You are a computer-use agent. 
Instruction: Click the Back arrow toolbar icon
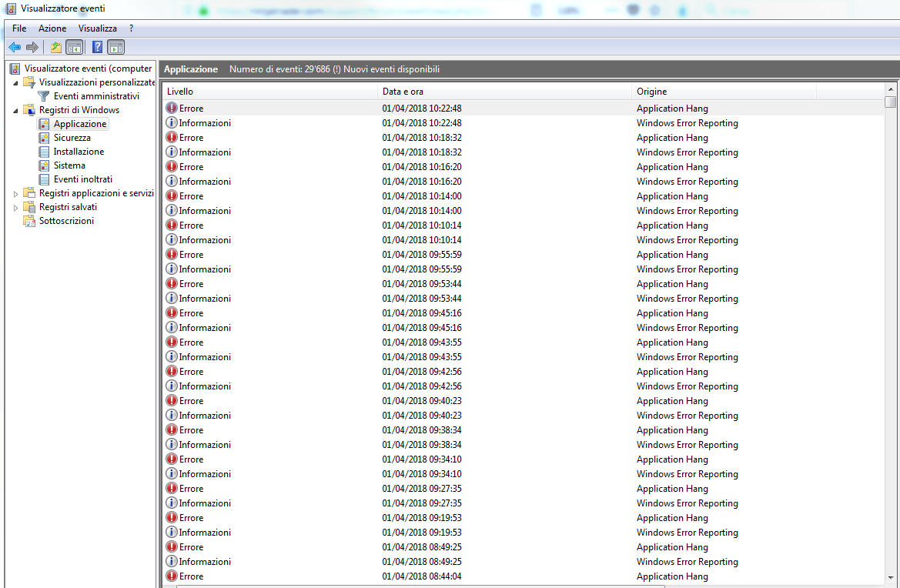[x=15, y=47]
